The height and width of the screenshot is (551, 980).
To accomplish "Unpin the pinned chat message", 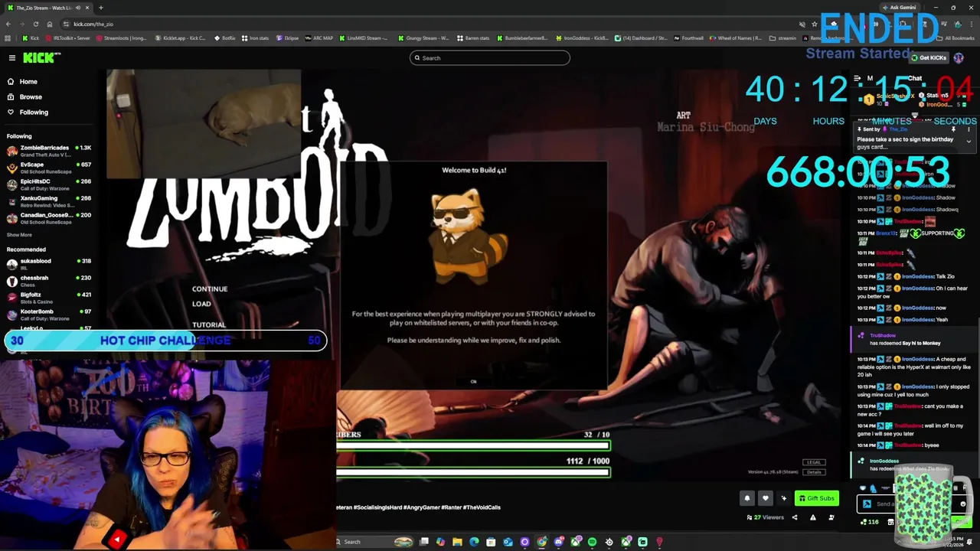I will 953,130.
